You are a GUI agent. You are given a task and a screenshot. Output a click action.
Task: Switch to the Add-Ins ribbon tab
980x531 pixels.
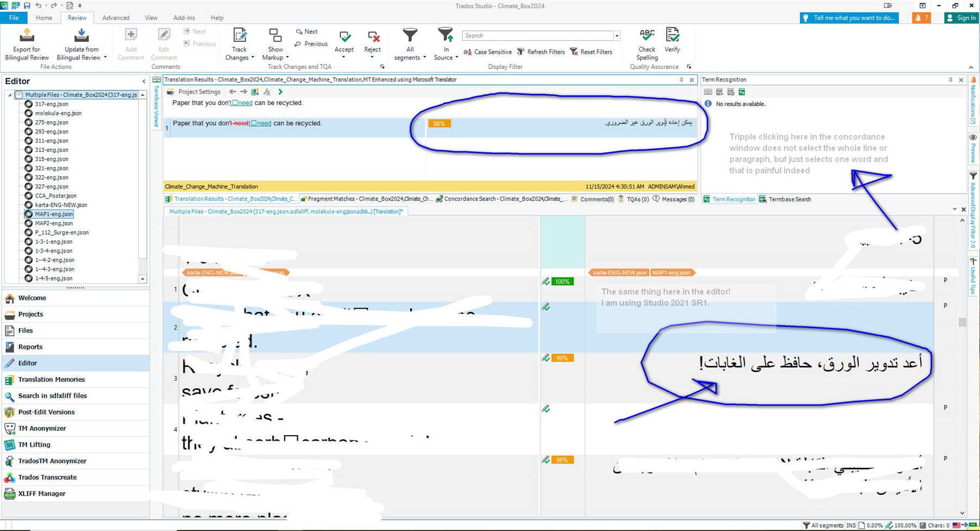click(184, 18)
